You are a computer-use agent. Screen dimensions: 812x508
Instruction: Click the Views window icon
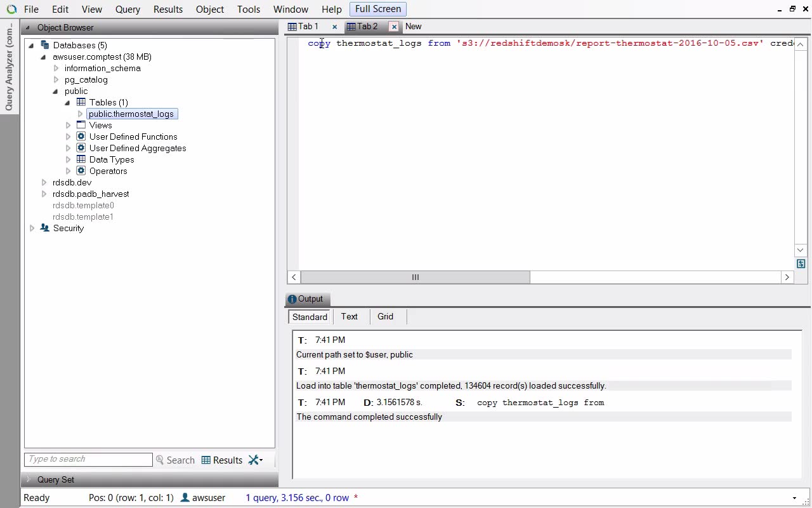(x=81, y=125)
